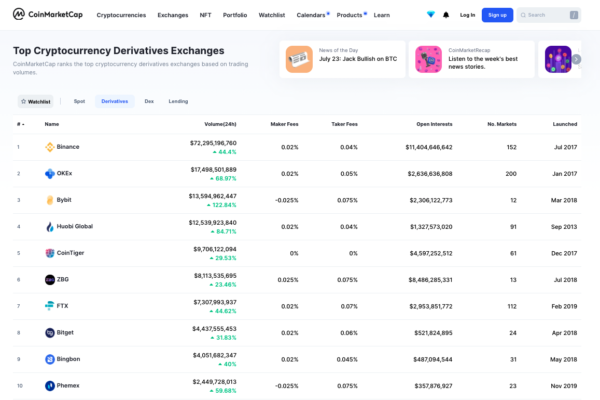This screenshot has height=400, width=600.
Task: Click the star Watchlist filter button
Action: click(x=36, y=101)
